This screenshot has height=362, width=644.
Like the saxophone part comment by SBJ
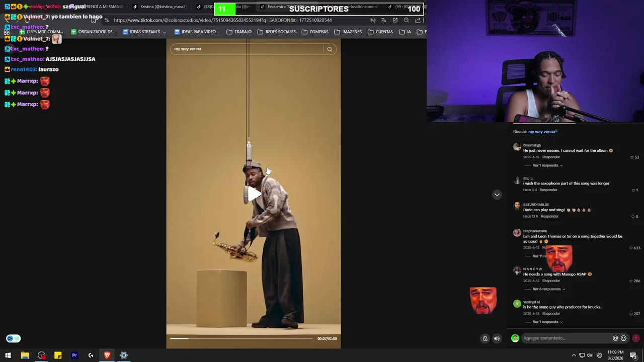[x=633, y=190]
